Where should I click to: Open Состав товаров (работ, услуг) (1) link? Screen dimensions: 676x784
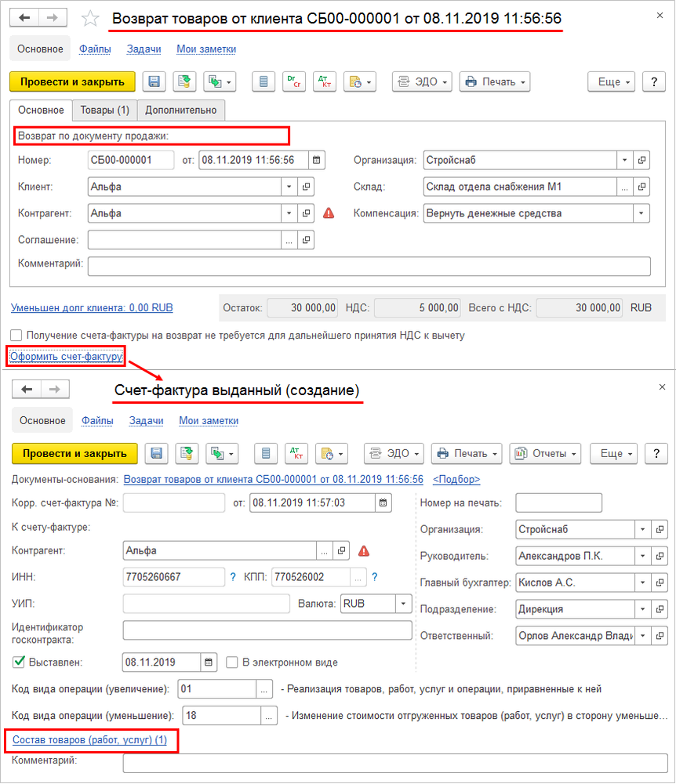89,740
